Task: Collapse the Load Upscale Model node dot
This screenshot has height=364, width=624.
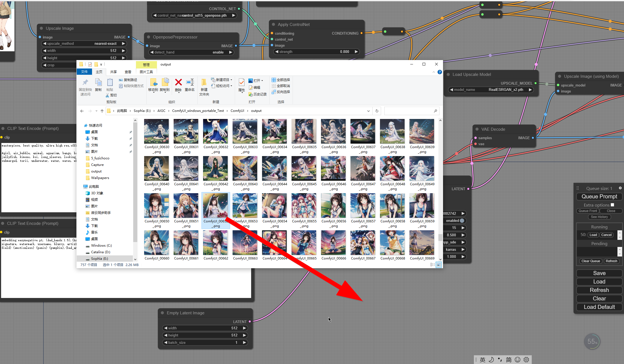Action: 448,74
